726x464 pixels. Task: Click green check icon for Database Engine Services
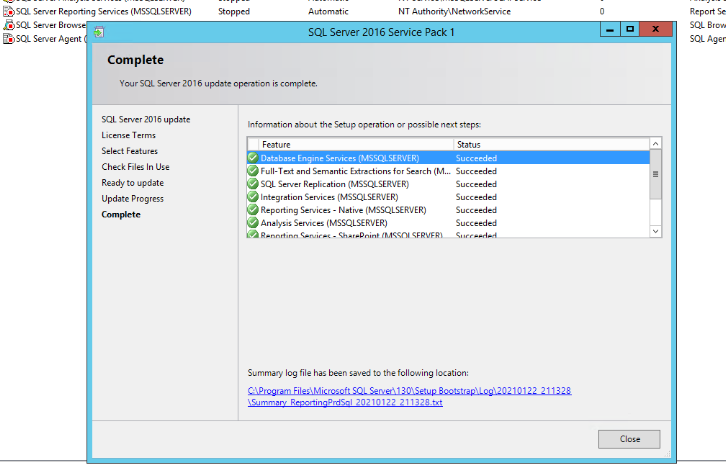click(x=253, y=157)
